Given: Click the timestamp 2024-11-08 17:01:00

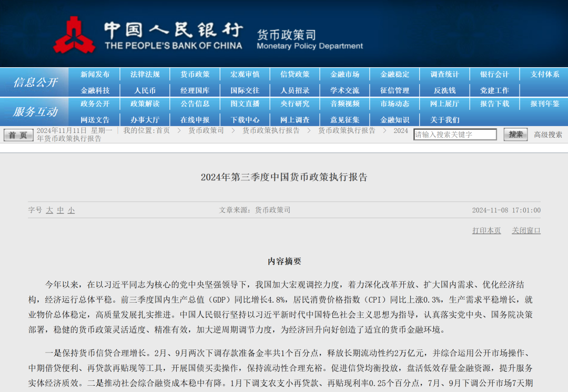Looking at the screenshot, I should click(x=506, y=210).
